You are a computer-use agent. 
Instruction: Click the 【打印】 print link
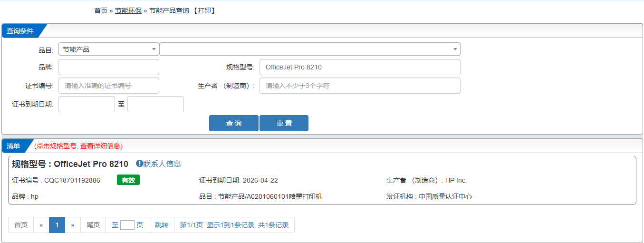(204, 10)
